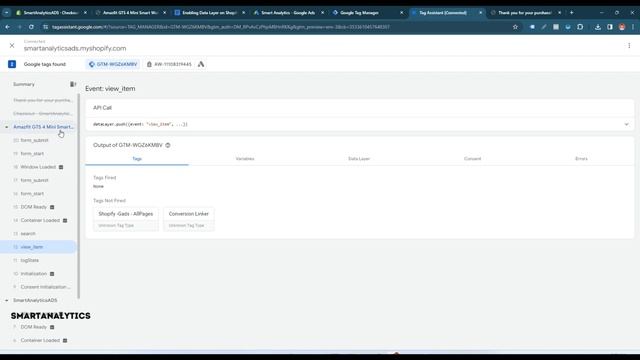The height and width of the screenshot is (360, 640).
Task: Open Chrome tab search dropdown
Action: click(x=7, y=13)
